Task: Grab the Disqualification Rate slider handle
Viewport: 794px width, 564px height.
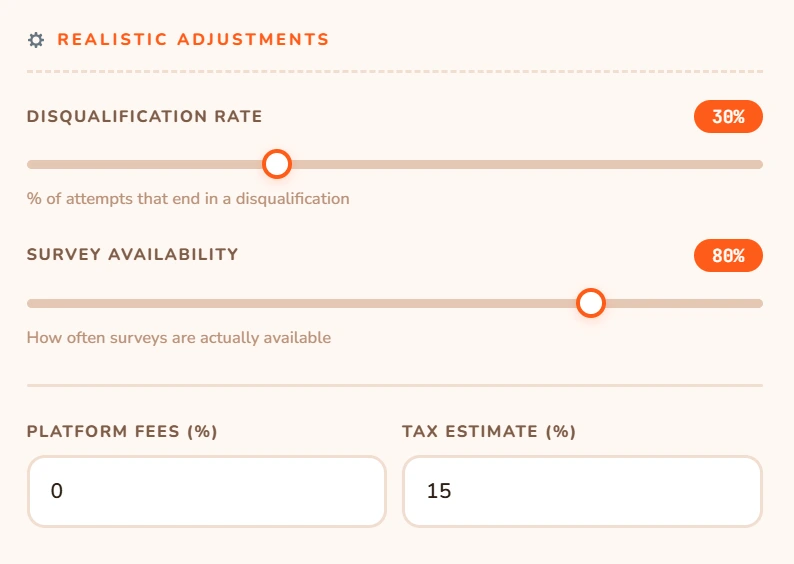Action: pyautogui.click(x=276, y=164)
